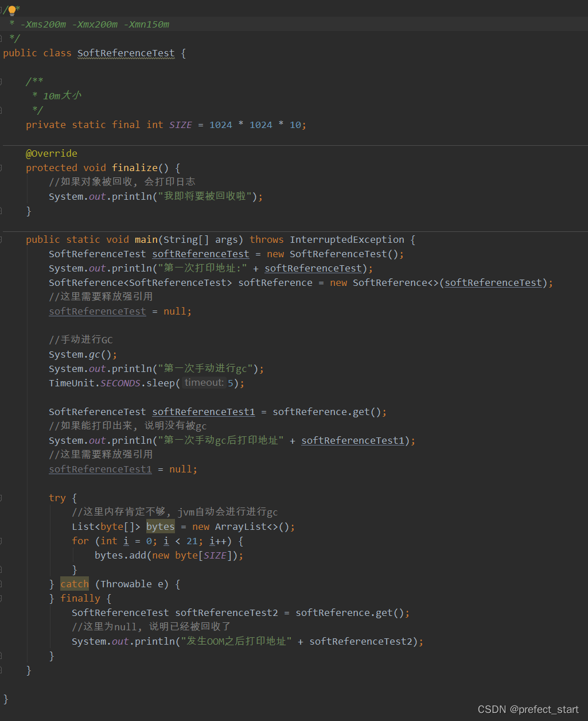Click the softReference variable name being declared
The height and width of the screenshot is (721, 588).
pos(275,282)
